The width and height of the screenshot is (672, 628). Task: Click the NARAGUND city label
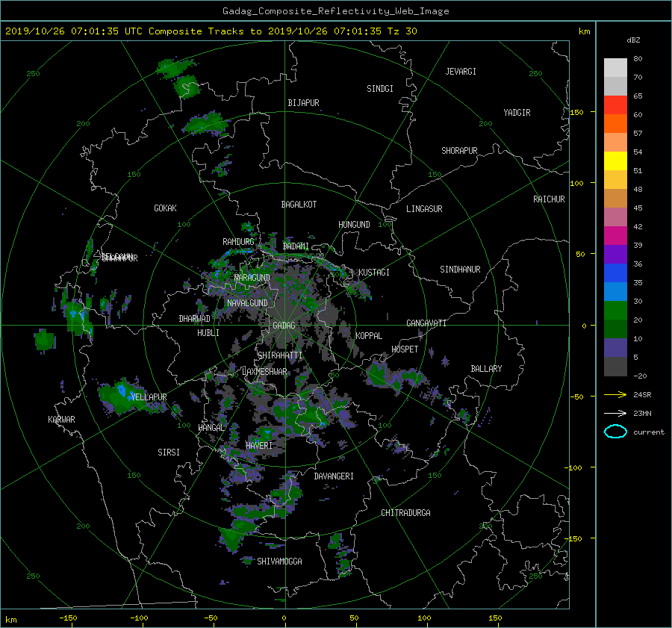[252, 278]
